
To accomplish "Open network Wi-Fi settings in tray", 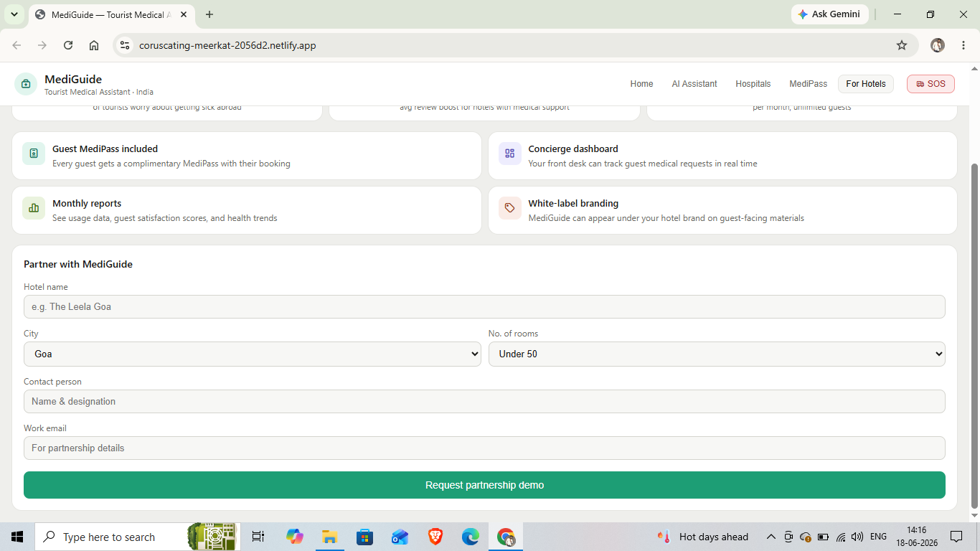I will [840, 537].
